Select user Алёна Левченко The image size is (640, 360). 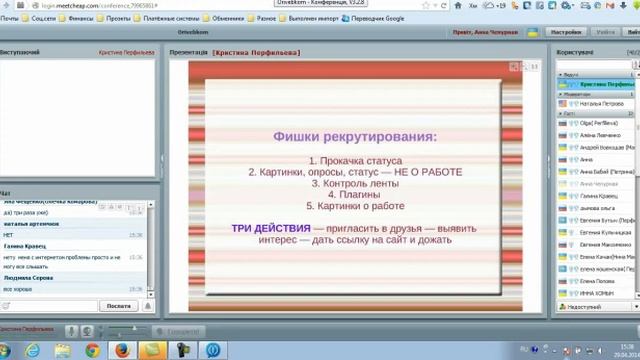[x=596, y=135]
